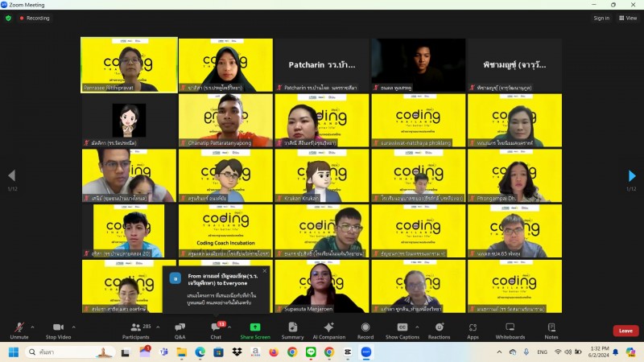Select Panrasee Ritthipravat's highlighted video tile
Viewport: 644px width, 362px height.
(129, 65)
